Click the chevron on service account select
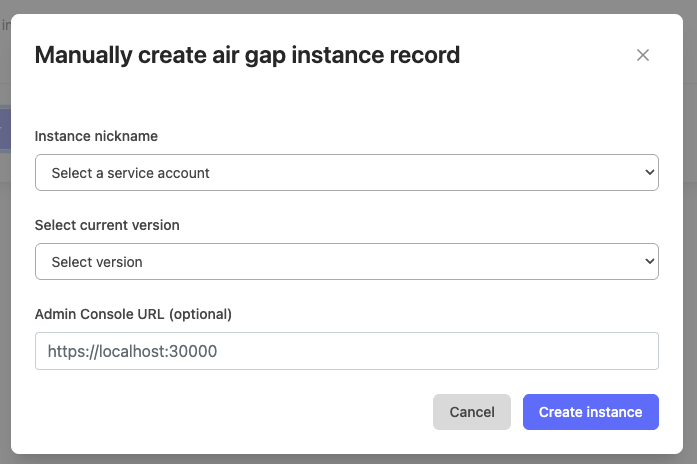This screenshot has width=697, height=464. pos(649,172)
